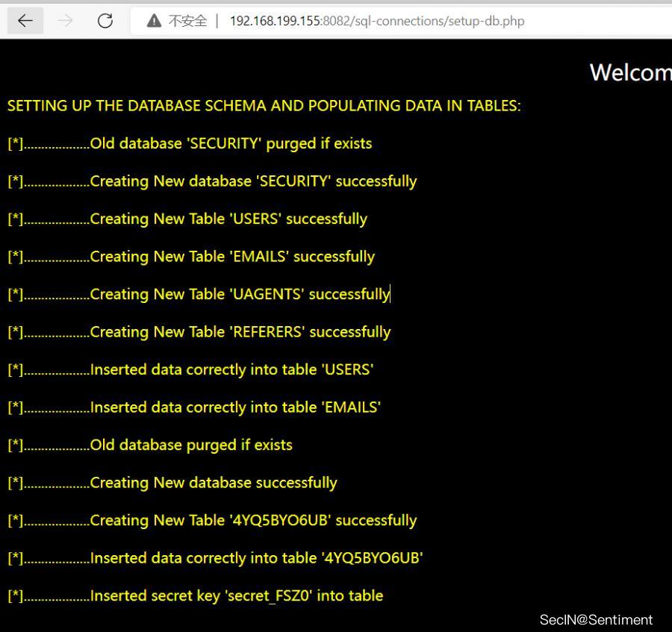Click the 'Welcom' heading text
This screenshot has width=672, height=632.
pos(629,72)
